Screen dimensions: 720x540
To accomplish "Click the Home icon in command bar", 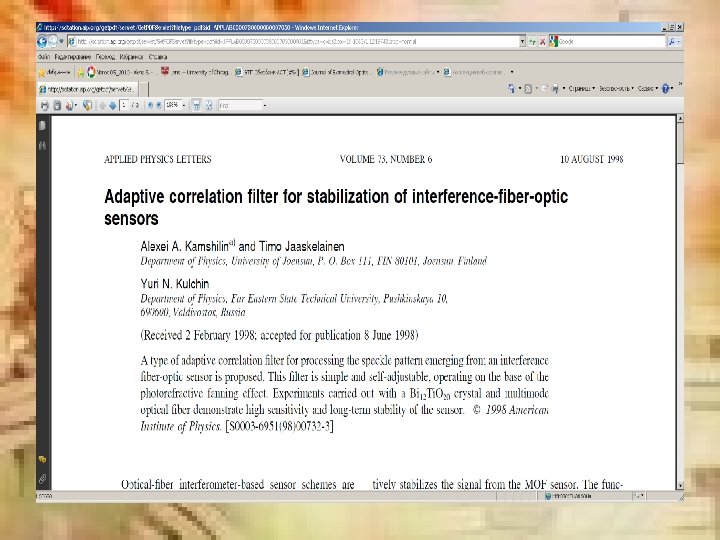I will click(x=512, y=88).
